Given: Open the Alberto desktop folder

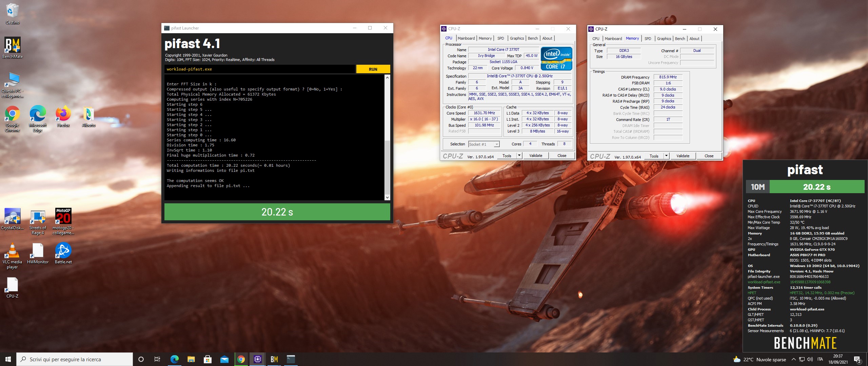Looking at the screenshot, I should pyautogui.click(x=88, y=116).
